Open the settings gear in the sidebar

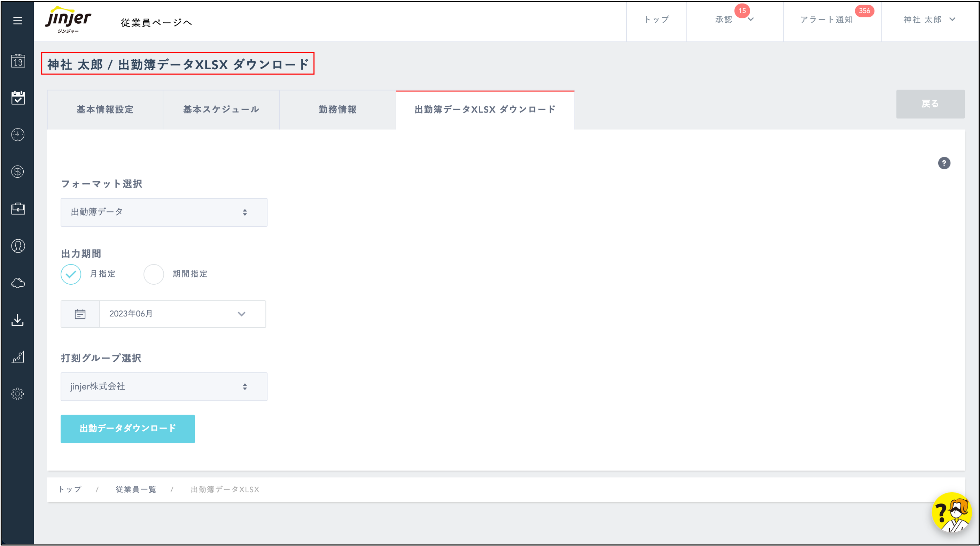17,394
